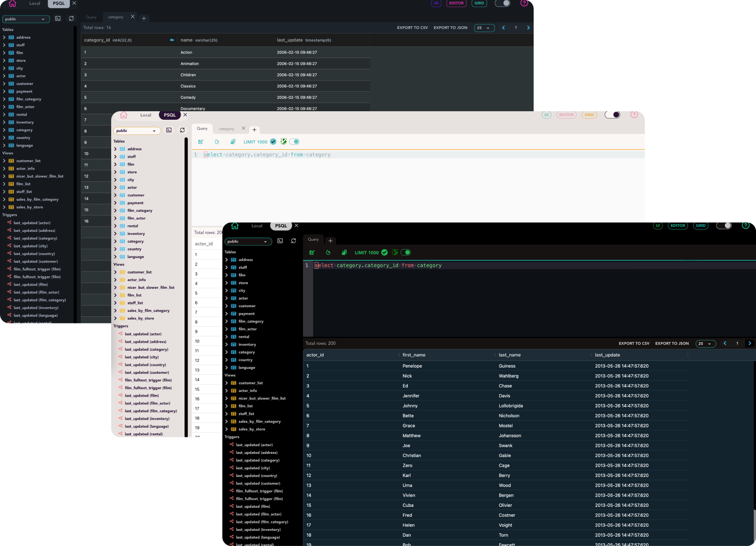The height and width of the screenshot is (546, 756).
Task: Open the help question-mark icon in the front window
Action: pyautogui.click(x=746, y=225)
